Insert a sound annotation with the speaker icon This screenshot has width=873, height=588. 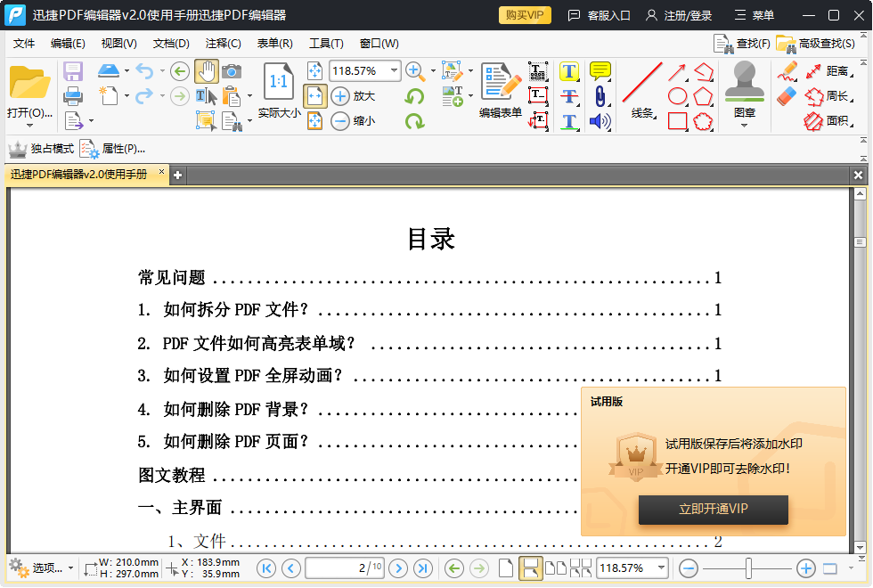(x=598, y=120)
